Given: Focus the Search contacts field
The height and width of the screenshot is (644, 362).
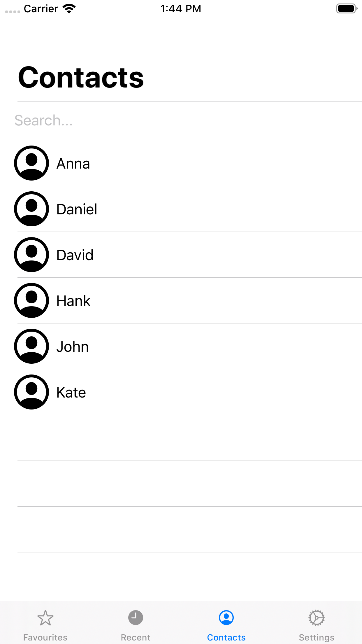Looking at the screenshot, I should coord(187,120).
